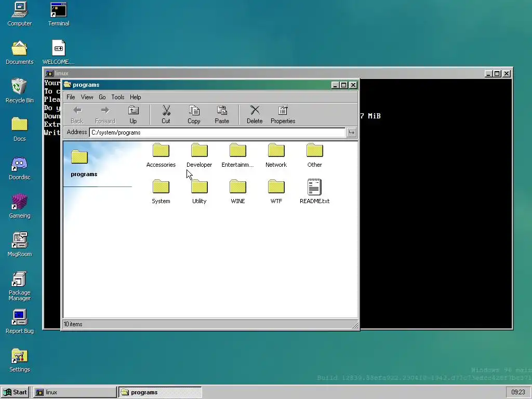Click the Recycle Bin icon
This screenshot has height=399, width=532.
[19, 91]
